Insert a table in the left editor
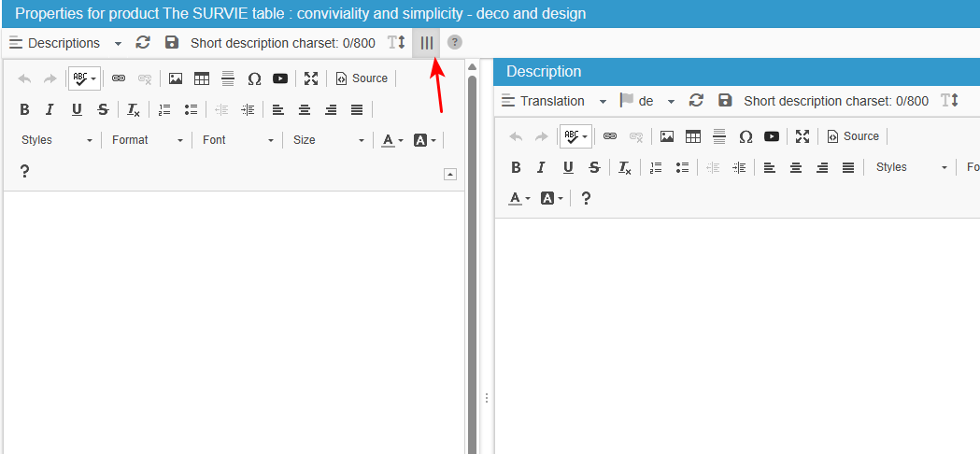This screenshot has height=454, width=980. 201,78
